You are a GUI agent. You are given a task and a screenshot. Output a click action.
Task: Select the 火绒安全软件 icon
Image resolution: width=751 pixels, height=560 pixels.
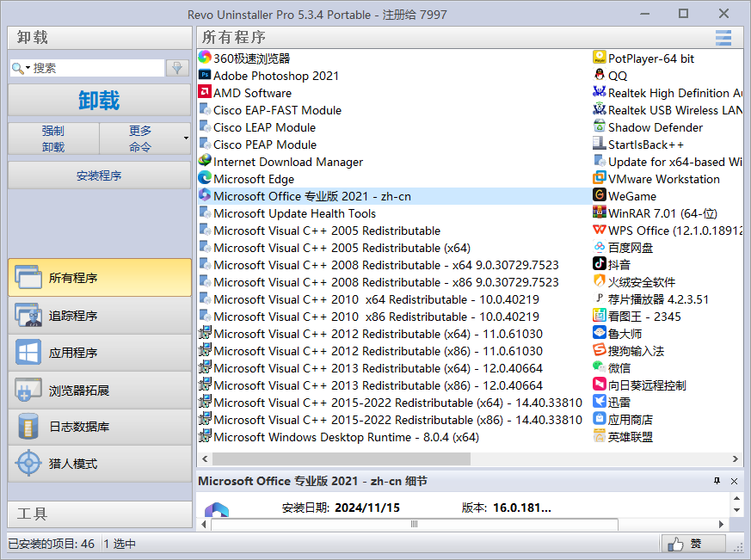[x=600, y=281]
